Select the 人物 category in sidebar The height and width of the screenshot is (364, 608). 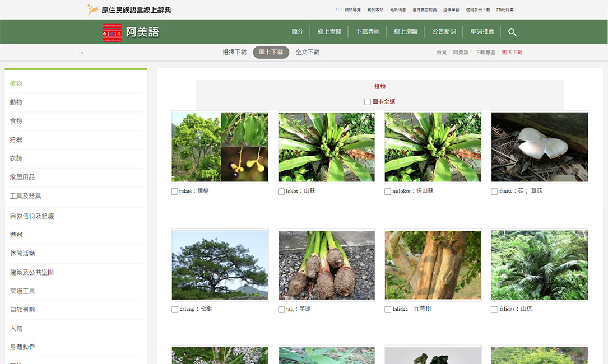pyautogui.click(x=16, y=328)
